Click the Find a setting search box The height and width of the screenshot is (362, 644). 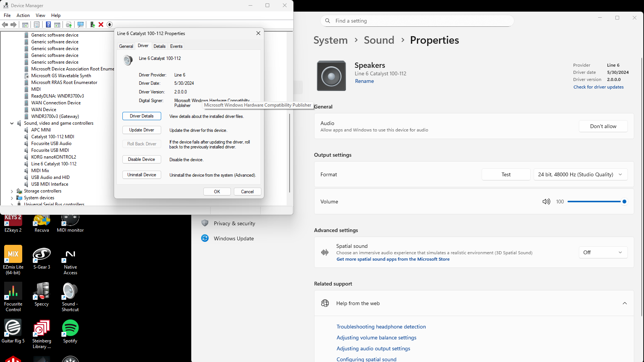coord(417,21)
